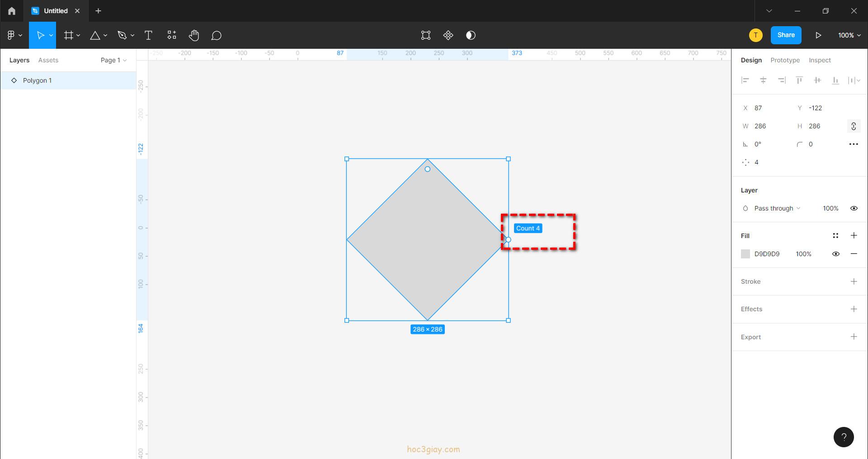Expand the Page 1 list
Screen dimensions: 868x459
coord(113,60)
